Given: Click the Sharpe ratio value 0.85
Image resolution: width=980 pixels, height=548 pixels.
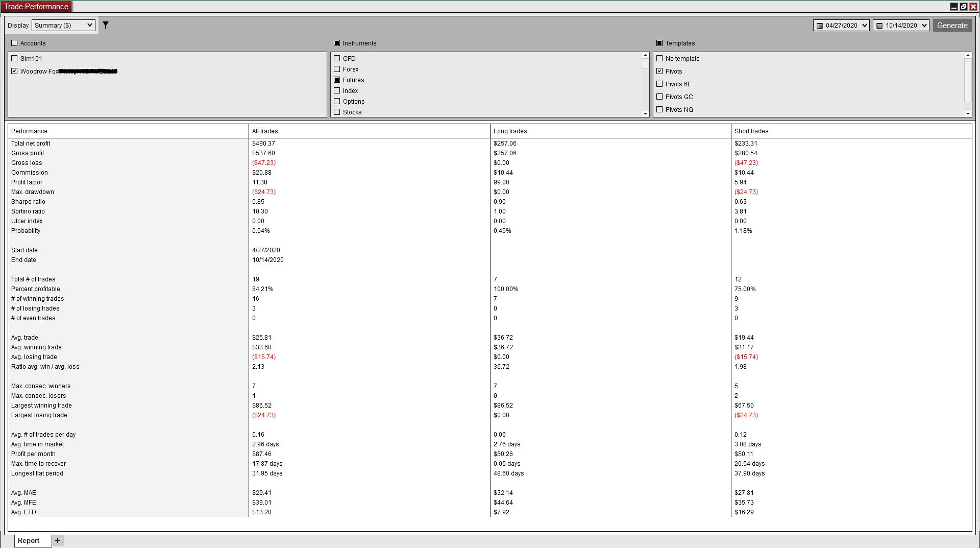Looking at the screenshot, I should 258,202.
